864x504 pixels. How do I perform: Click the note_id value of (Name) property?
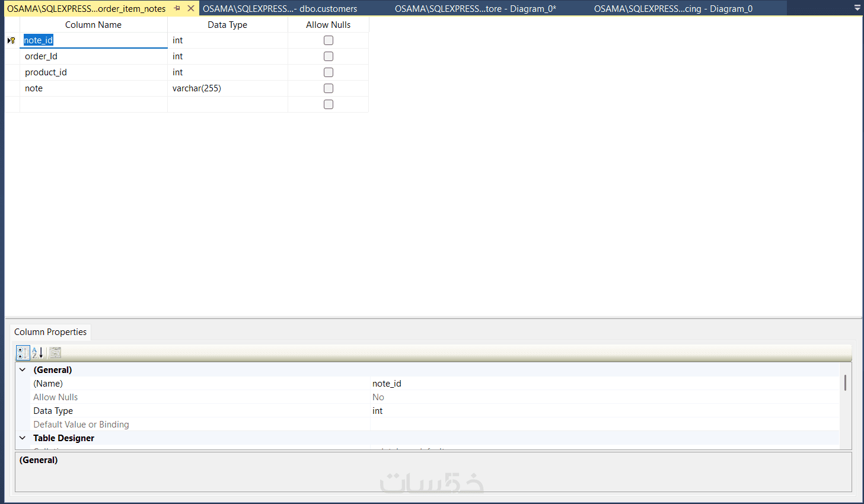[x=387, y=384]
